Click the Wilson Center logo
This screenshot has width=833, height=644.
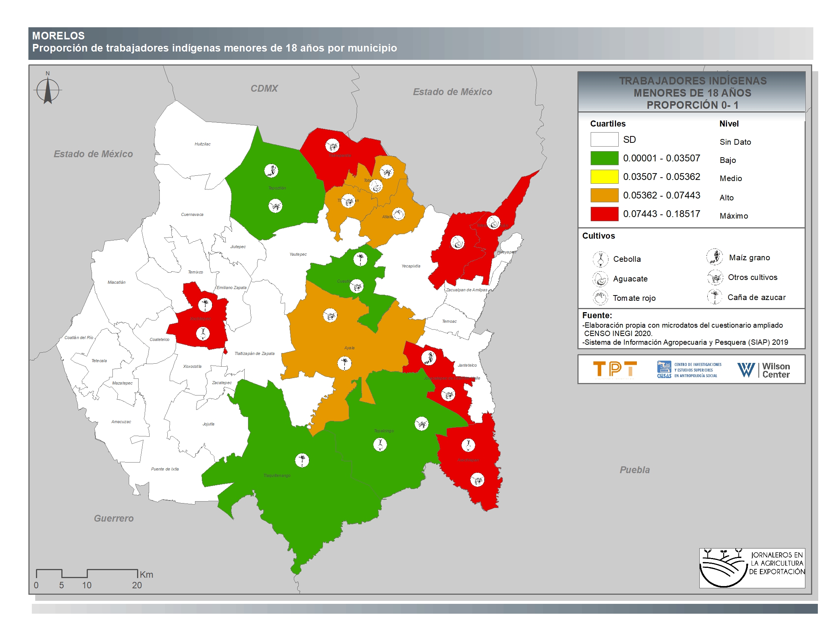pyautogui.click(x=763, y=370)
